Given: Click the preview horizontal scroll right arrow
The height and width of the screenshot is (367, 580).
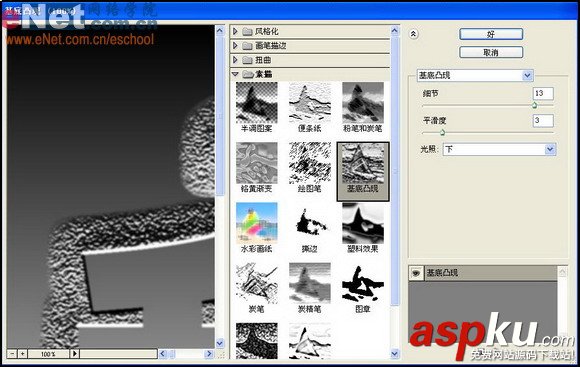Looking at the screenshot, I should click(209, 354).
